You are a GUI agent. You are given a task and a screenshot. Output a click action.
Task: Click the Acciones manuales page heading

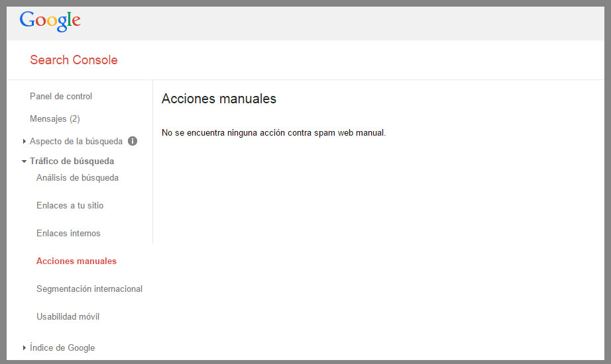coord(219,99)
